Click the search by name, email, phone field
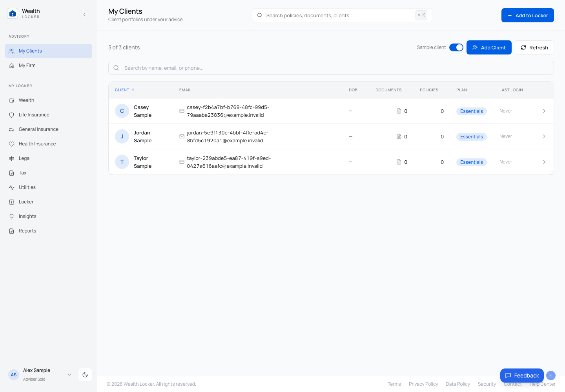The width and height of the screenshot is (565, 392). (331, 68)
